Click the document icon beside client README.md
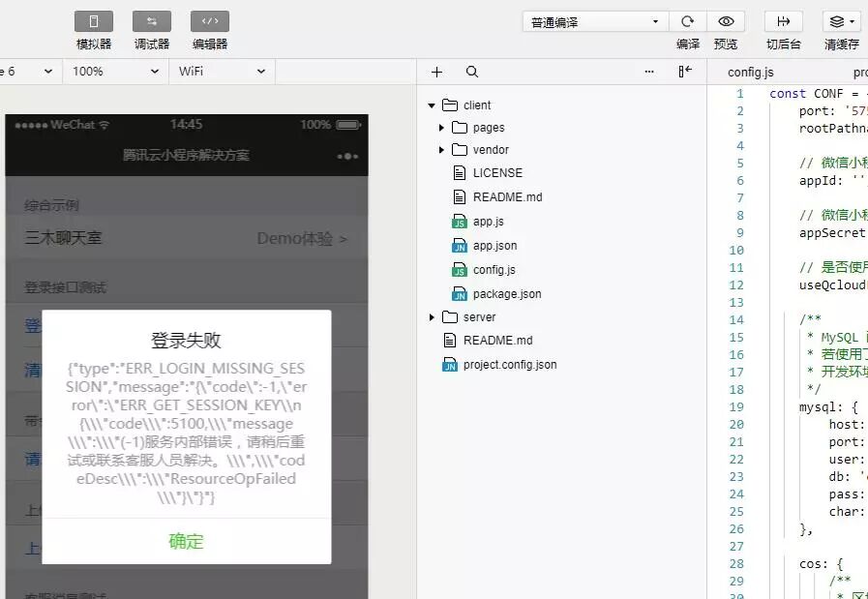 pyautogui.click(x=459, y=197)
